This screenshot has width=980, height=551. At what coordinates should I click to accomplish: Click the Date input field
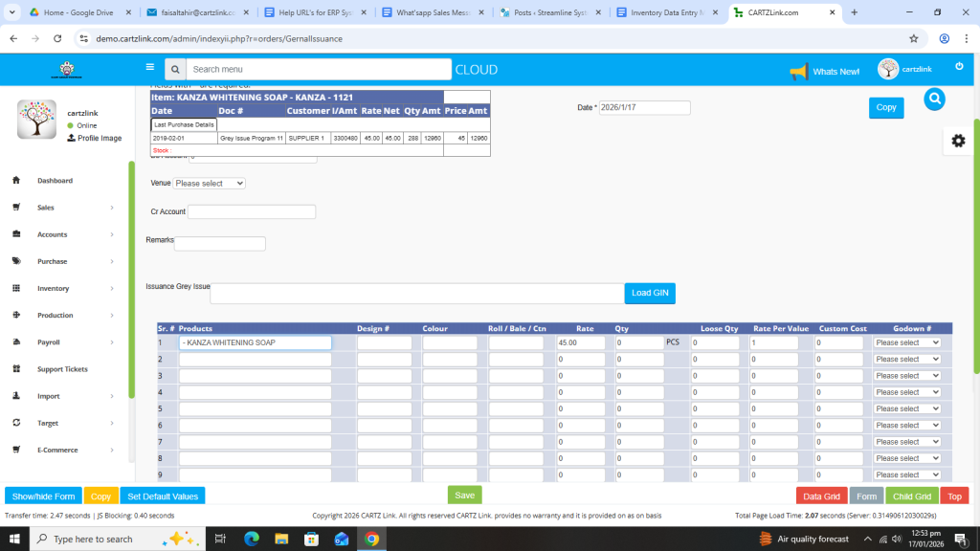(x=644, y=108)
